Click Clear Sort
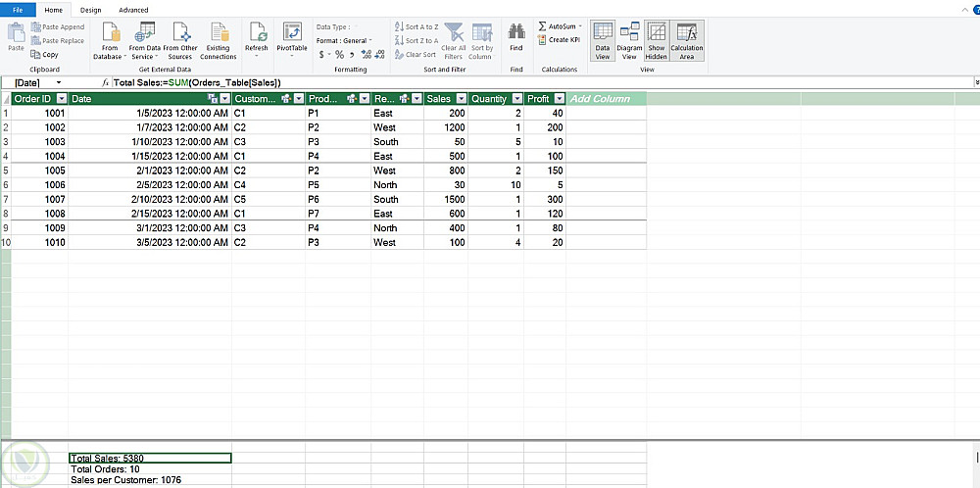980x488 pixels. pyautogui.click(x=415, y=54)
